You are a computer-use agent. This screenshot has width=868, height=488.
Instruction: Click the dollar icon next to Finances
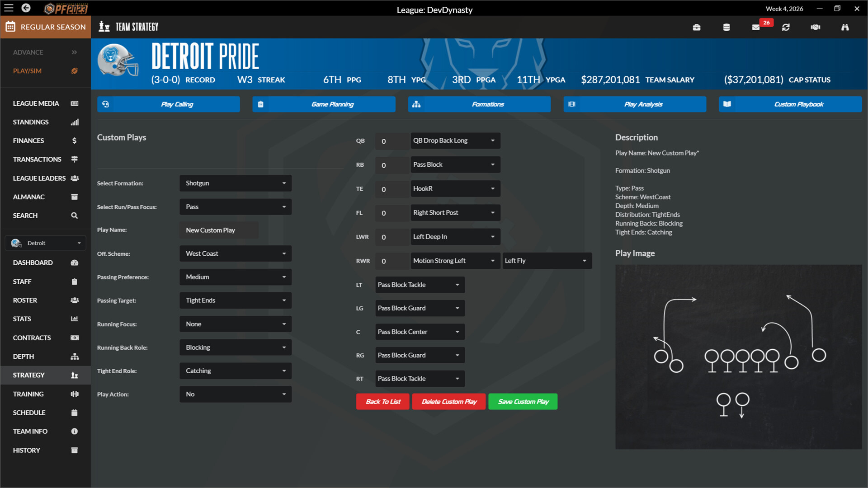click(x=74, y=141)
